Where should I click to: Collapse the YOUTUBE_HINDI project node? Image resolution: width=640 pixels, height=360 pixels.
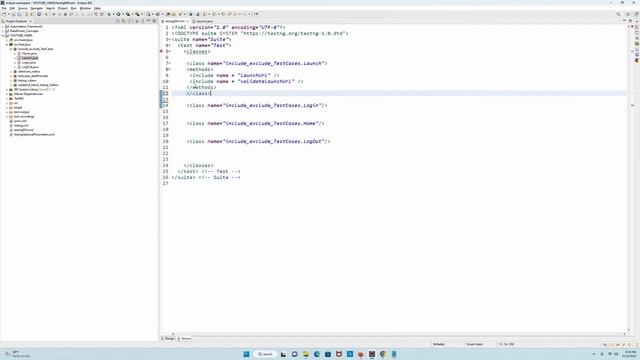[x=3, y=36]
